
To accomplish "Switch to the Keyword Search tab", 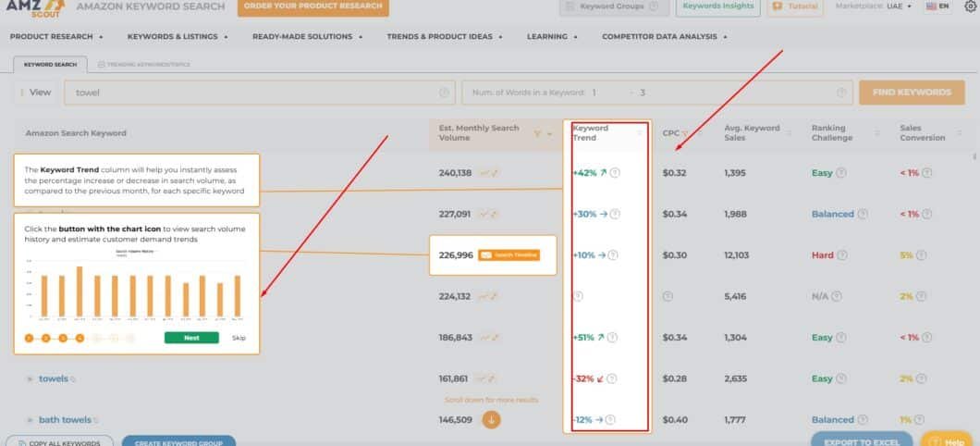I will (x=51, y=64).
